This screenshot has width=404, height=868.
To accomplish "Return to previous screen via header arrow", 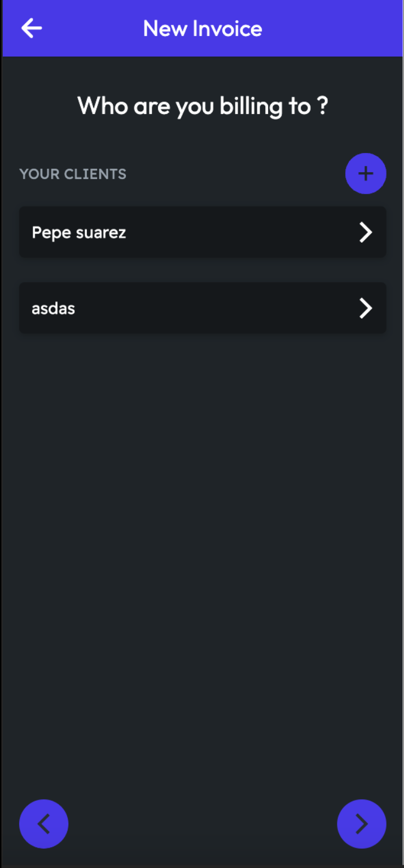I will pos(32,28).
